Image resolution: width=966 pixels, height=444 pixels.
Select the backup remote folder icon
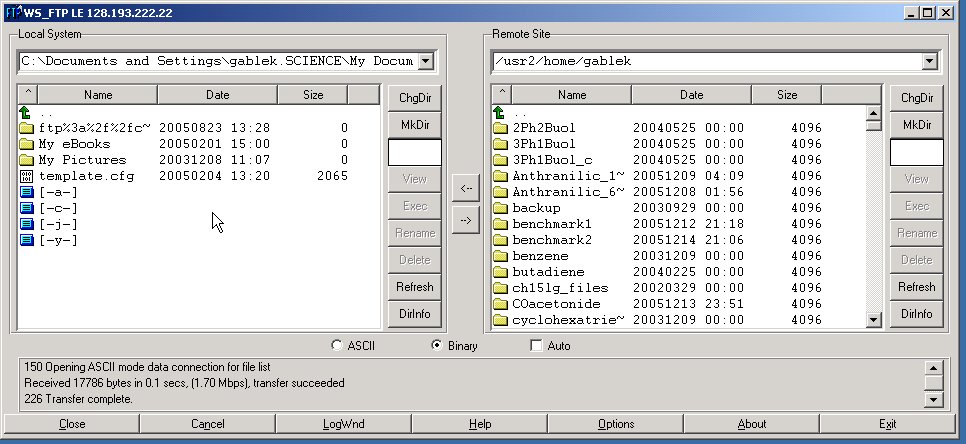pyautogui.click(x=500, y=208)
